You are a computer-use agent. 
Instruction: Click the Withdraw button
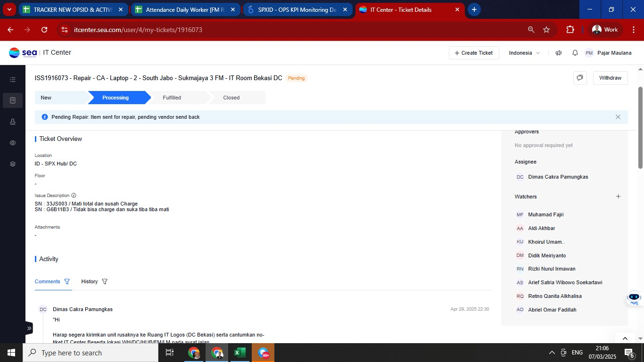(x=610, y=78)
